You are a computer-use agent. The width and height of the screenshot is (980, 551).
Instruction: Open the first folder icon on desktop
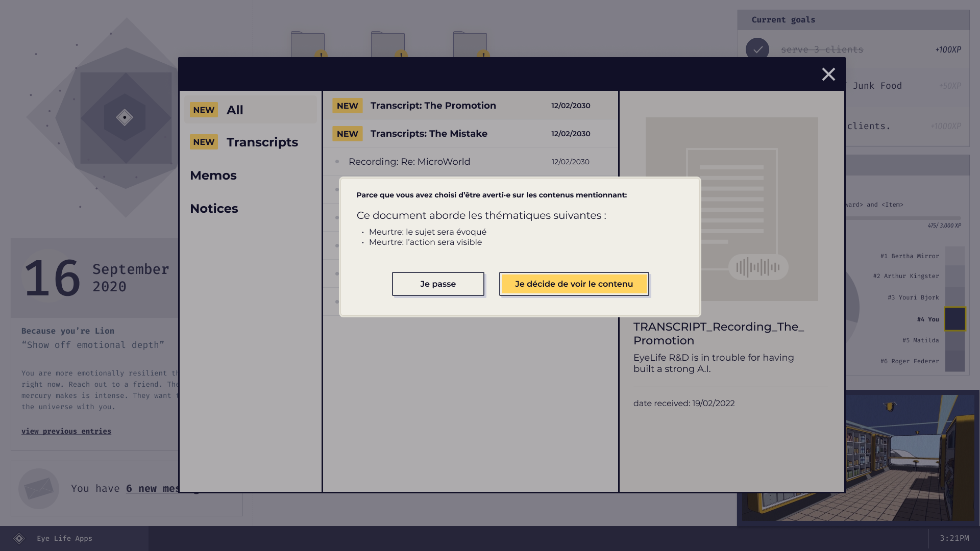point(307,44)
